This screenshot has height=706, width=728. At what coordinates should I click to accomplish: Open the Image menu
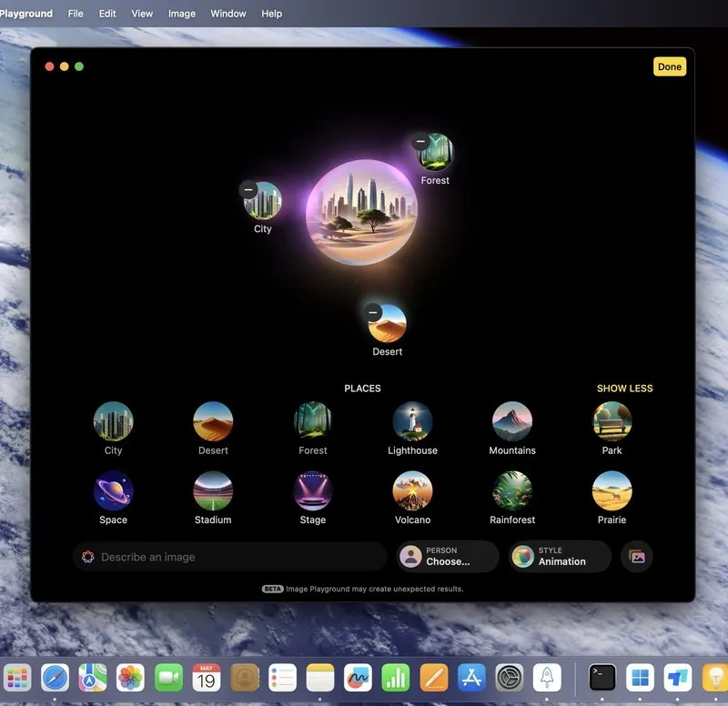click(182, 14)
